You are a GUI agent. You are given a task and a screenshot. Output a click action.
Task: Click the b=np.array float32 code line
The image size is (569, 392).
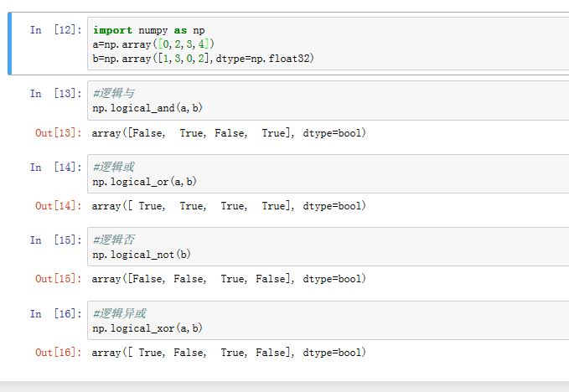pos(204,58)
